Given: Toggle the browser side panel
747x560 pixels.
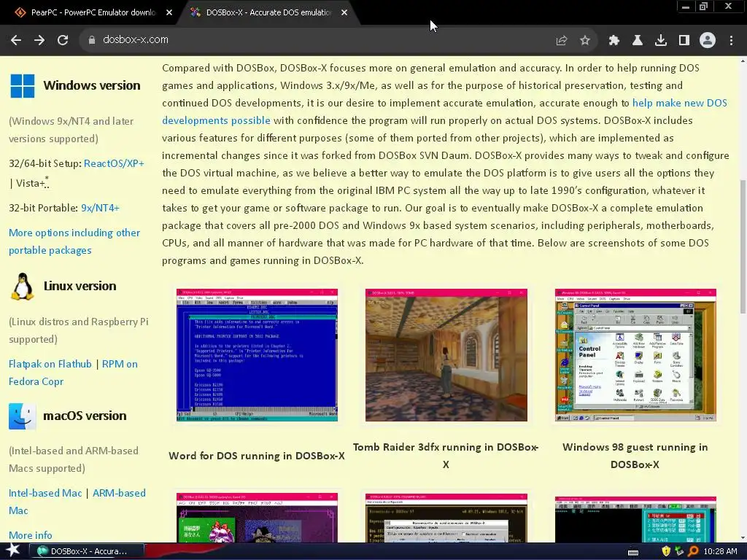Looking at the screenshot, I should (684, 41).
